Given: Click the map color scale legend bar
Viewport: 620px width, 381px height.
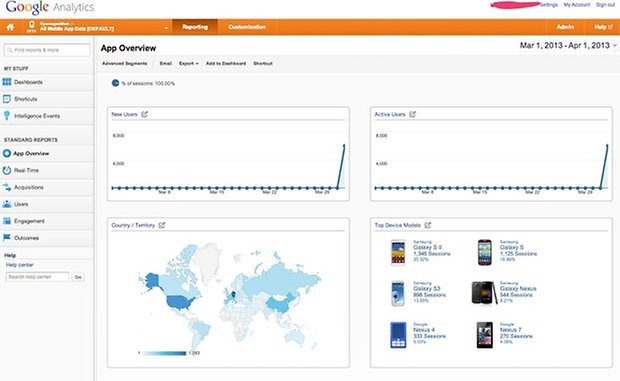Looking at the screenshot, I should 164,353.
